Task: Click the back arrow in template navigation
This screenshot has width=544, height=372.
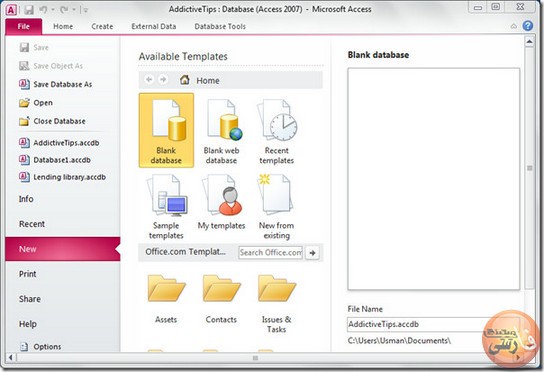Action: (149, 80)
